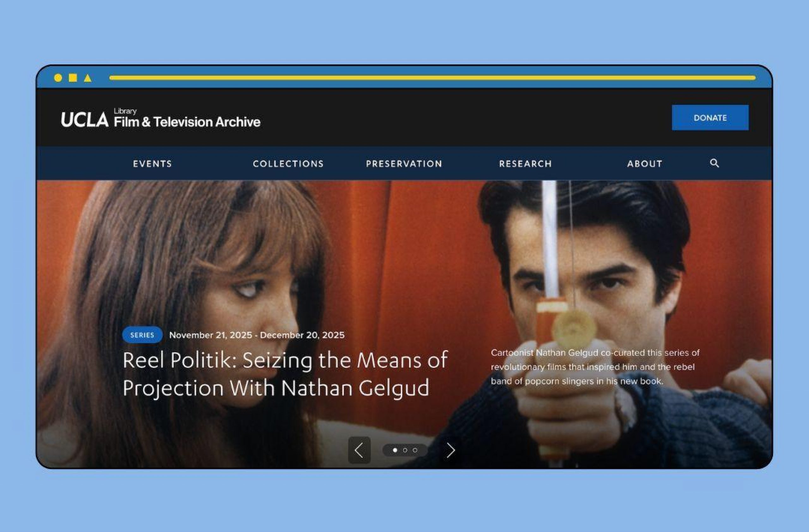809x532 pixels.
Task: Go to previous slide with left arrow
Action: [359, 450]
